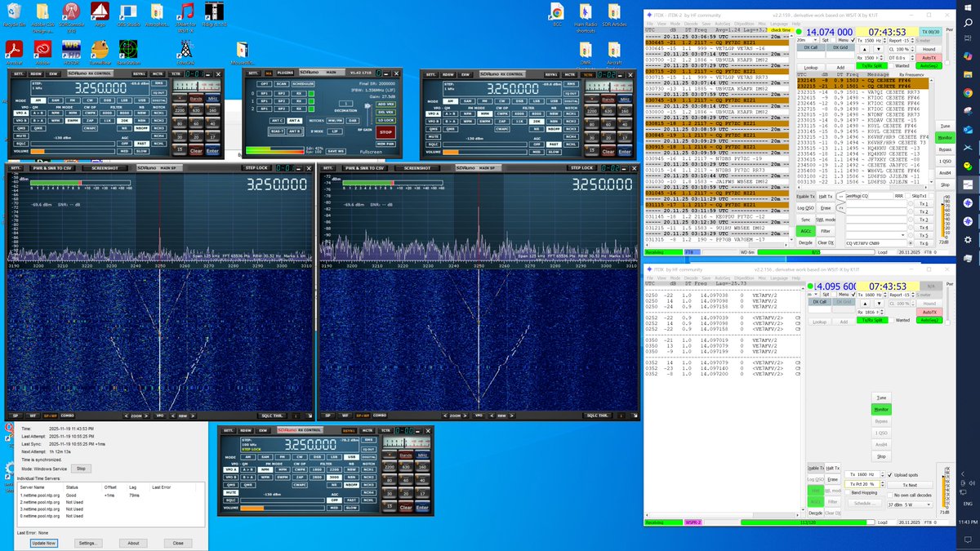This screenshot has height=551, width=980.
Task: Launch the Acrobat desktop shortcut
Action: tap(13, 50)
